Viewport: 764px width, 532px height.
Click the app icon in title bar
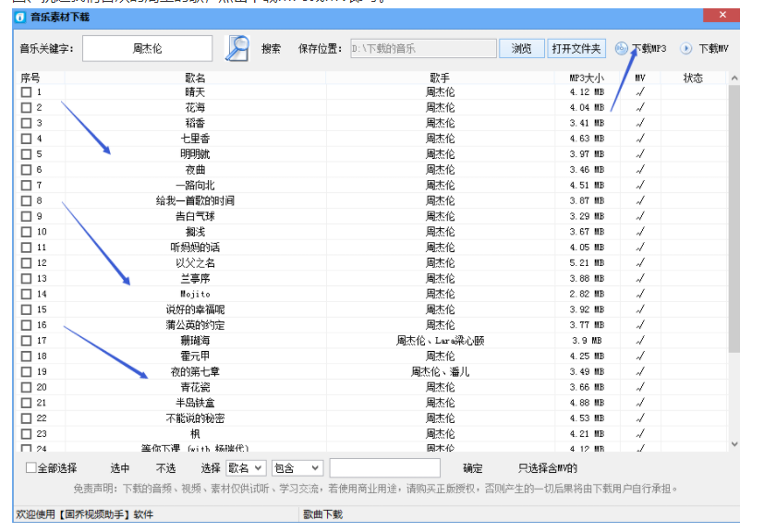click(20, 17)
